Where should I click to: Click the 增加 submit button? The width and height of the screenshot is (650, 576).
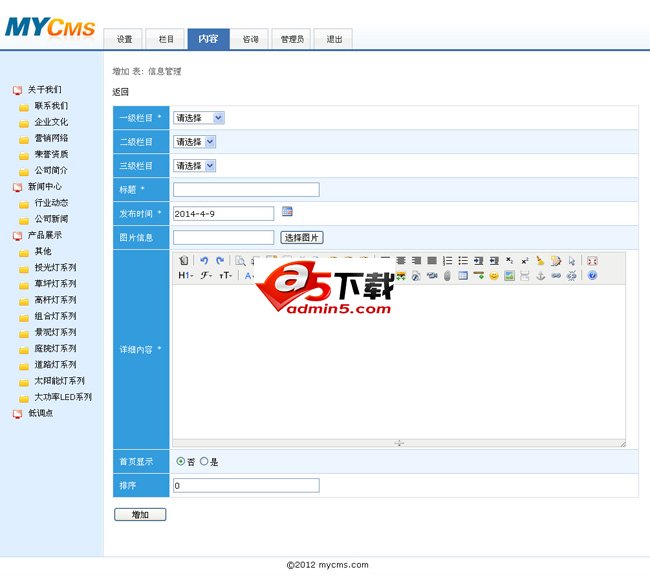pos(140,514)
